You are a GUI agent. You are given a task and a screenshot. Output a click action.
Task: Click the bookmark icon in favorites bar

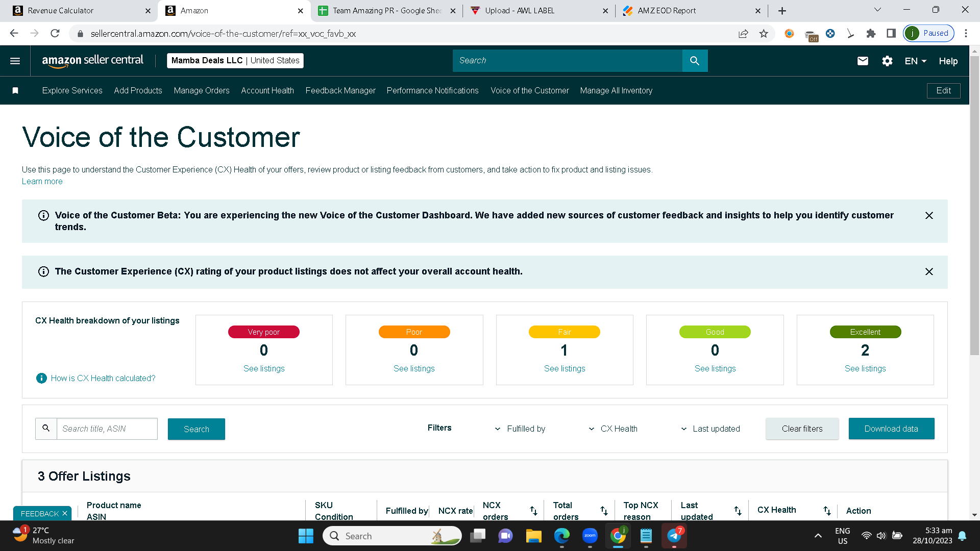pyautogui.click(x=15, y=90)
